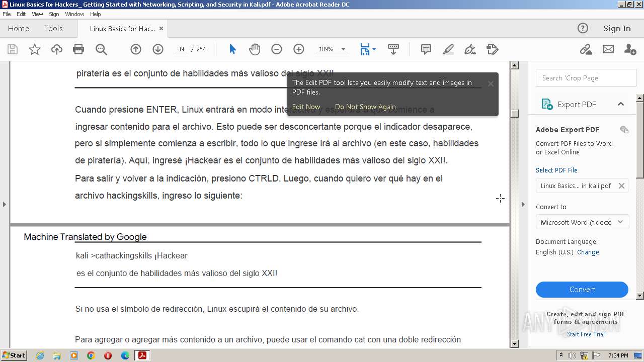644x362 pixels.
Task: Dismiss the Edit PDF tooltip
Action: (491, 83)
